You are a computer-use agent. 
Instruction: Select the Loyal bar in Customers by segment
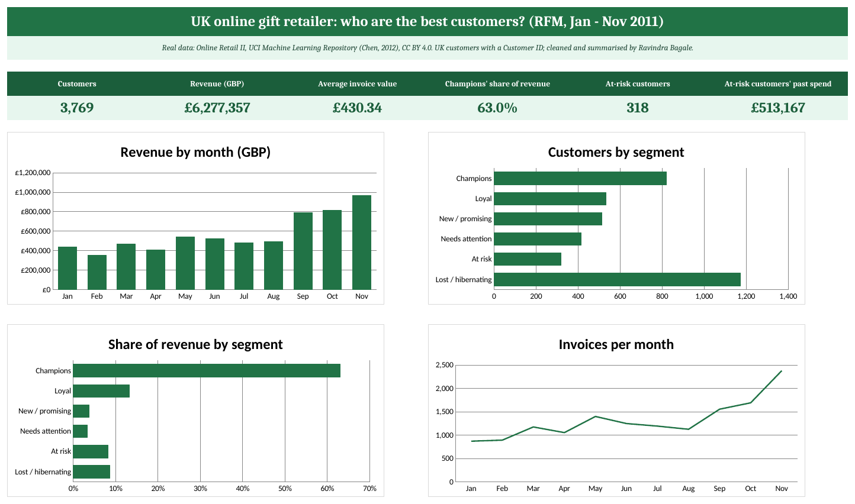550,199
